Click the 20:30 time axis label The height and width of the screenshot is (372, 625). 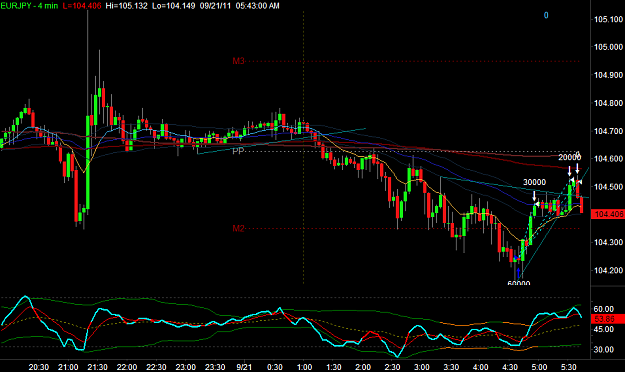39,367
